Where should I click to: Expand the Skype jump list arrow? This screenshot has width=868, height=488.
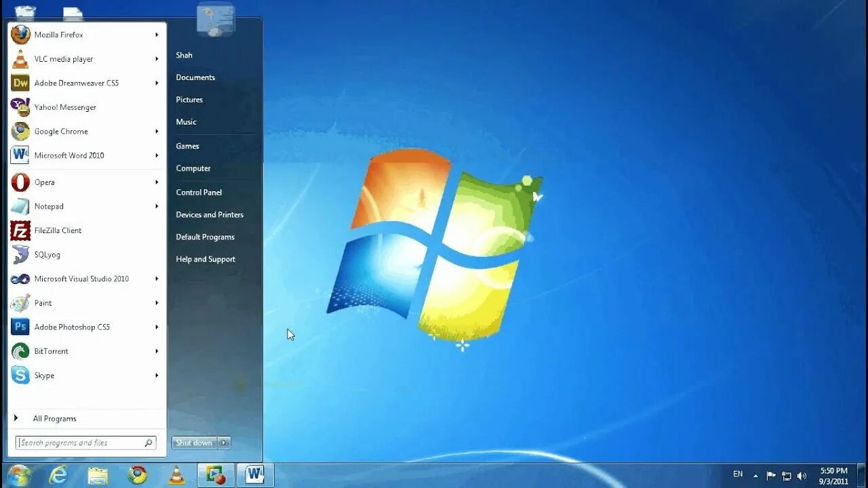tap(157, 375)
